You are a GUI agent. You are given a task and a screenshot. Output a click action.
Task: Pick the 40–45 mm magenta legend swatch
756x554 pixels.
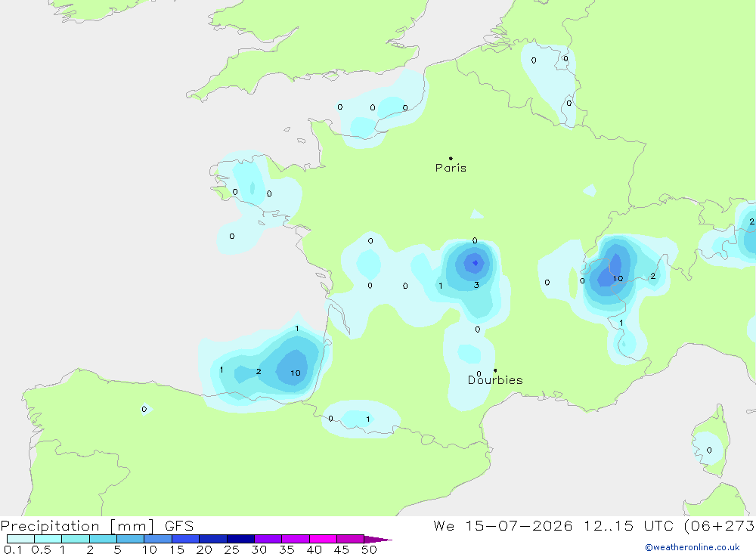pyautogui.click(x=323, y=539)
